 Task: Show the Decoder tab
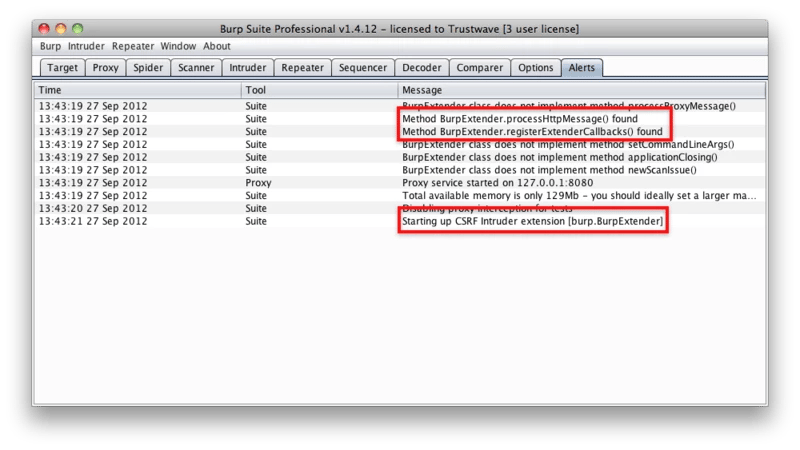pyautogui.click(x=420, y=68)
